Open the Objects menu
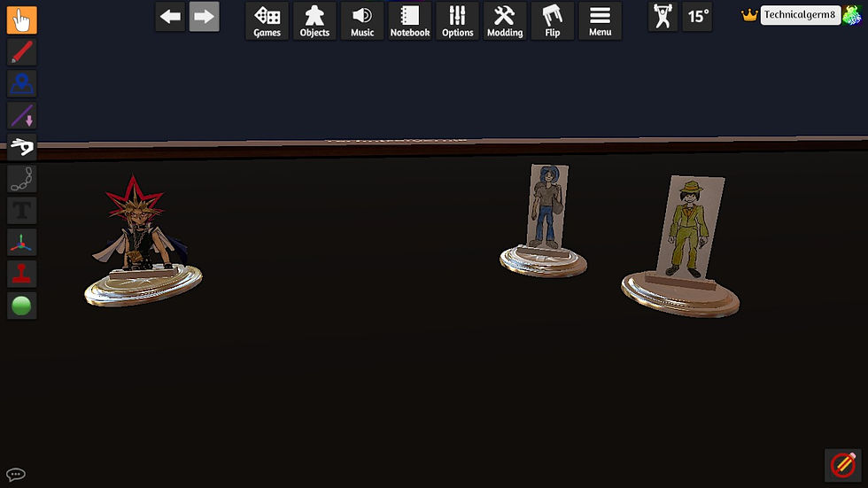Image resolution: width=868 pixels, height=488 pixels. (314, 21)
